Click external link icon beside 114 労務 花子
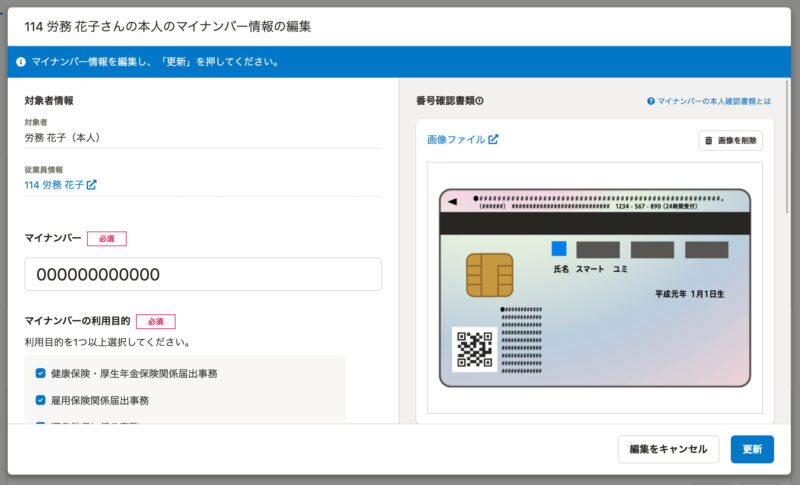This screenshot has width=800, height=485. tap(91, 185)
